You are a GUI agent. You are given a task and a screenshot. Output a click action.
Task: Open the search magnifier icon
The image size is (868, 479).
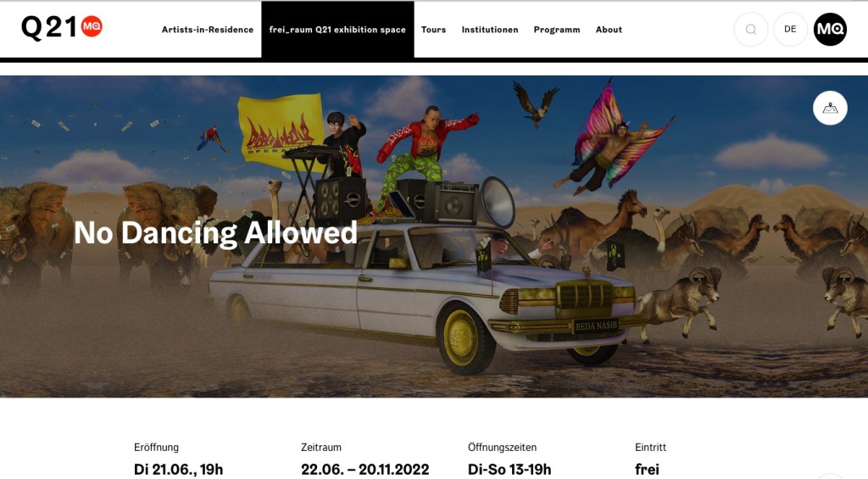coord(751,30)
